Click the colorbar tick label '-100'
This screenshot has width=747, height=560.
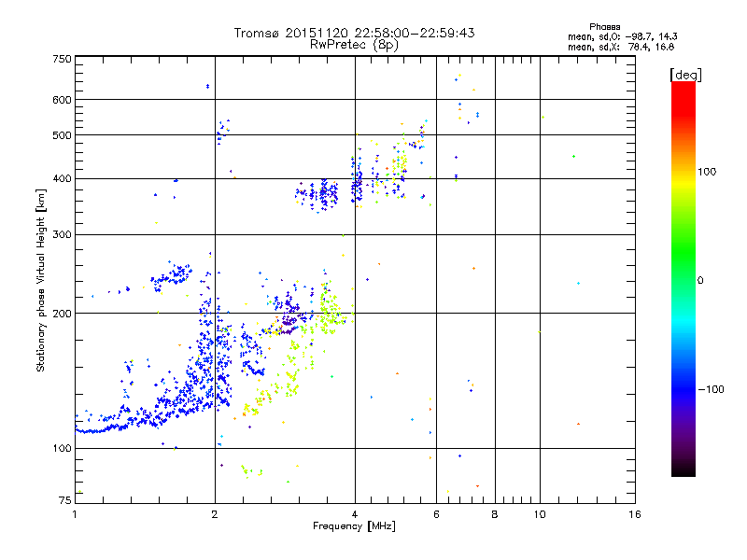tap(711, 389)
